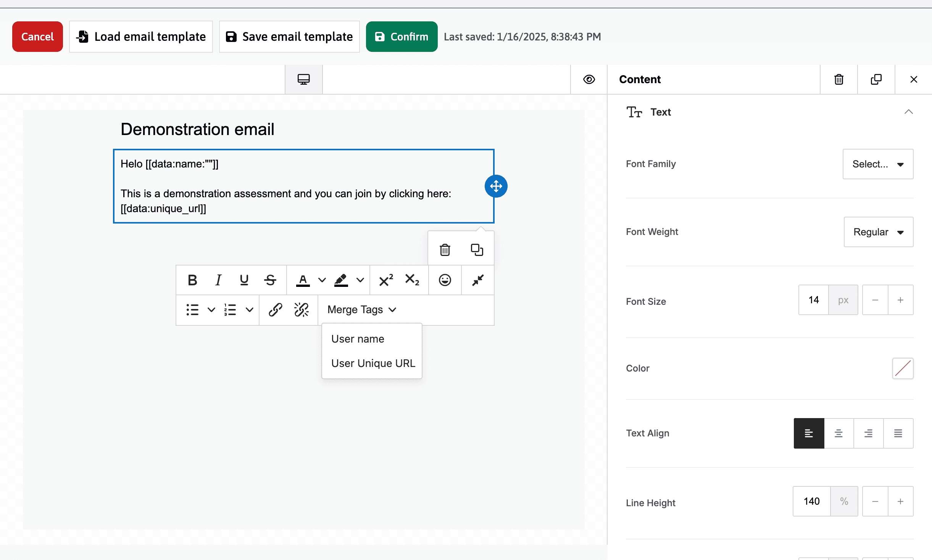The image size is (932, 560).
Task: Toggle the preview eye icon
Action: [x=589, y=79]
